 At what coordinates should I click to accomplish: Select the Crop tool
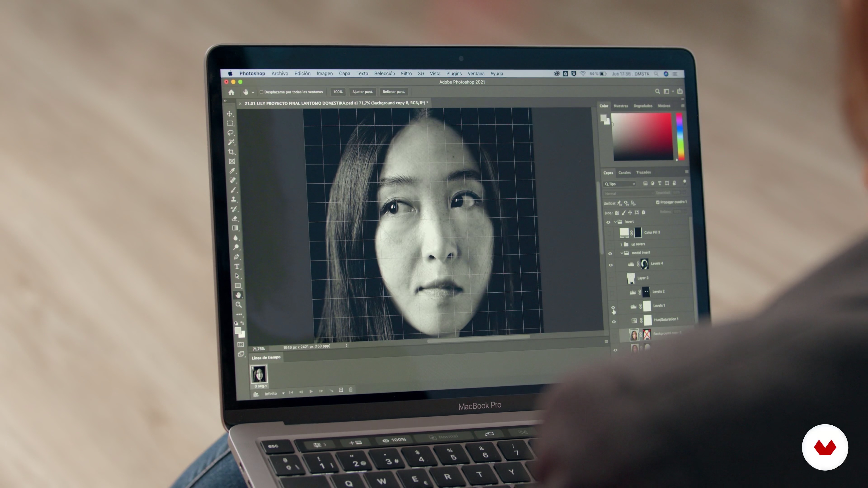[231, 152]
